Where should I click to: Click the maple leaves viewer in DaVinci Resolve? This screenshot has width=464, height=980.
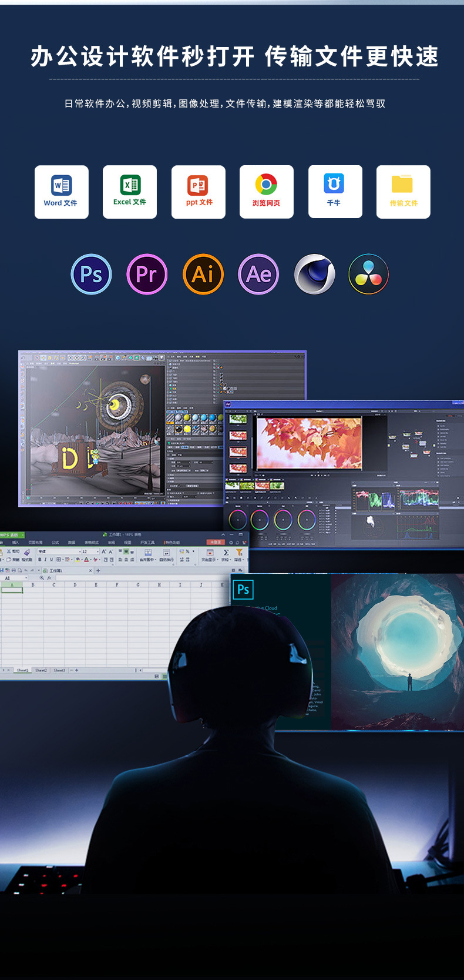310,443
